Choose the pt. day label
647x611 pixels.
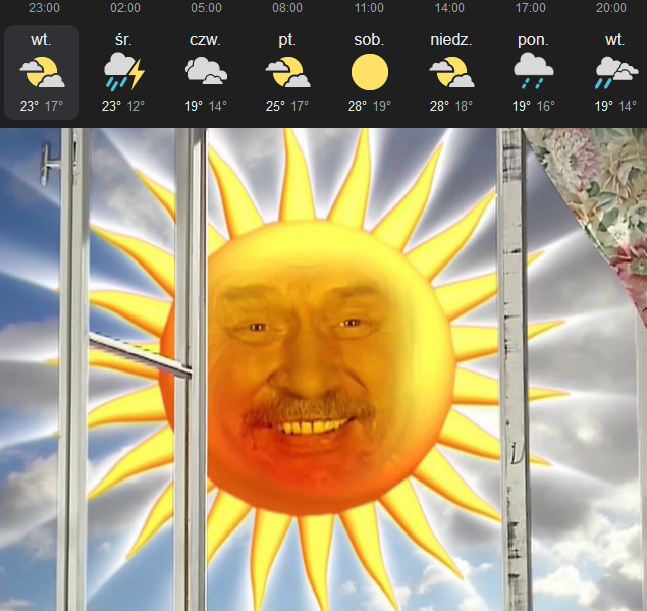coord(286,41)
